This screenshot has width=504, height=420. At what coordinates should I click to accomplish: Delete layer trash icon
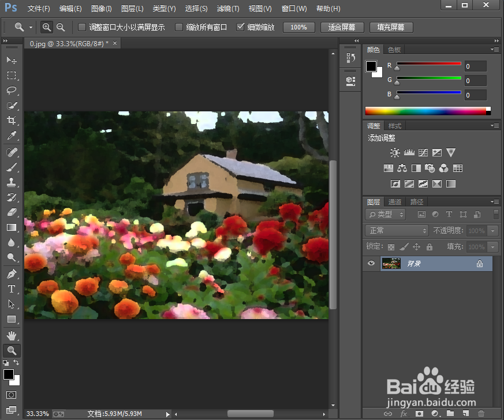tap(481, 414)
